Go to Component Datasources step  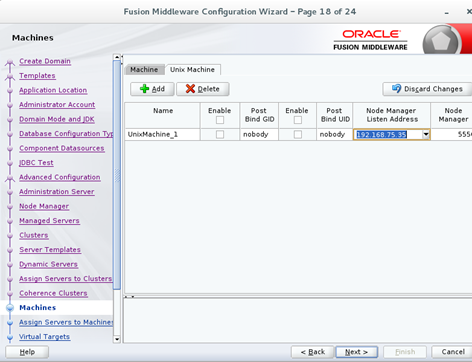point(61,148)
